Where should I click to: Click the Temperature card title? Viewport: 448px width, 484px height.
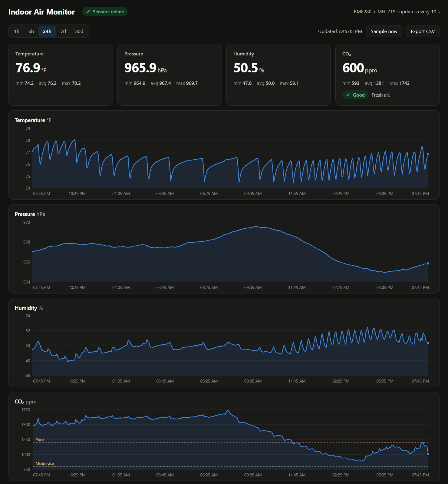point(29,54)
